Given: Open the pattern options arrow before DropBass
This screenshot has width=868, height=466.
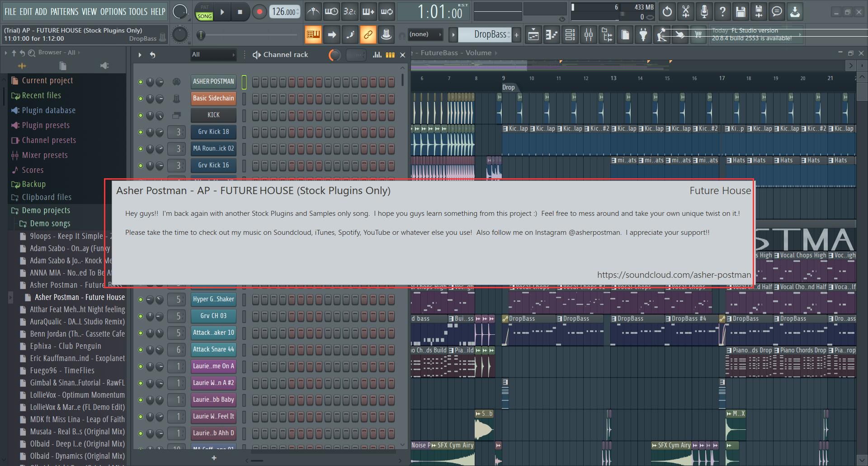Looking at the screenshot, I should point(453,34).
